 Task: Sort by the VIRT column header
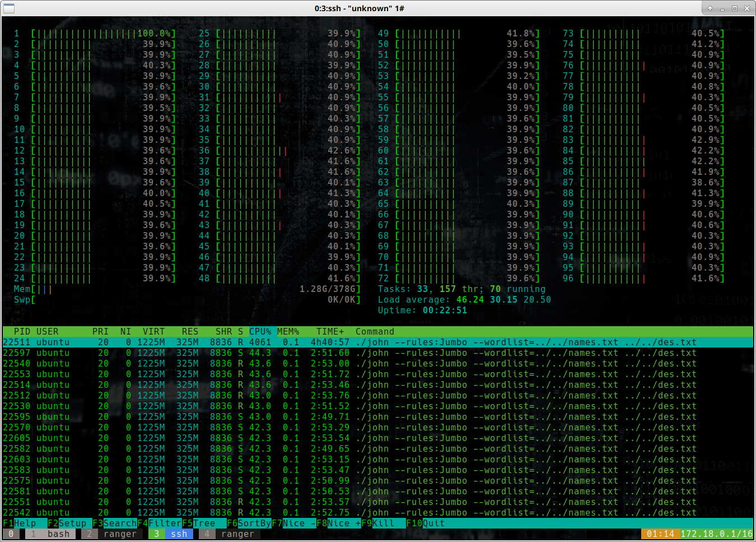(154, 332)
